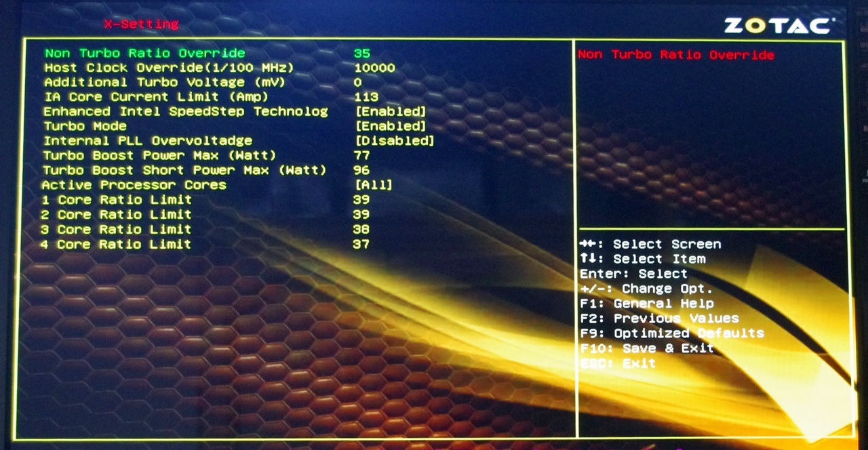Click the F2: Previous Values hint

(x=660, y=319)
